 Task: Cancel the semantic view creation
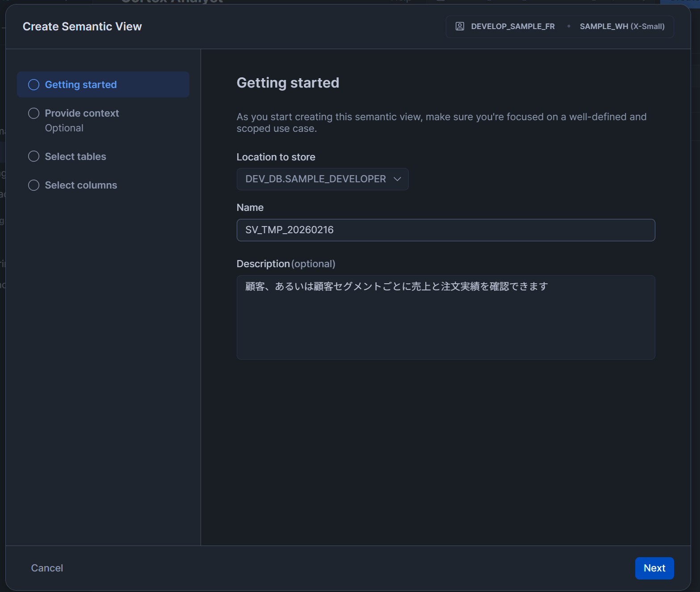coord(47,568)
